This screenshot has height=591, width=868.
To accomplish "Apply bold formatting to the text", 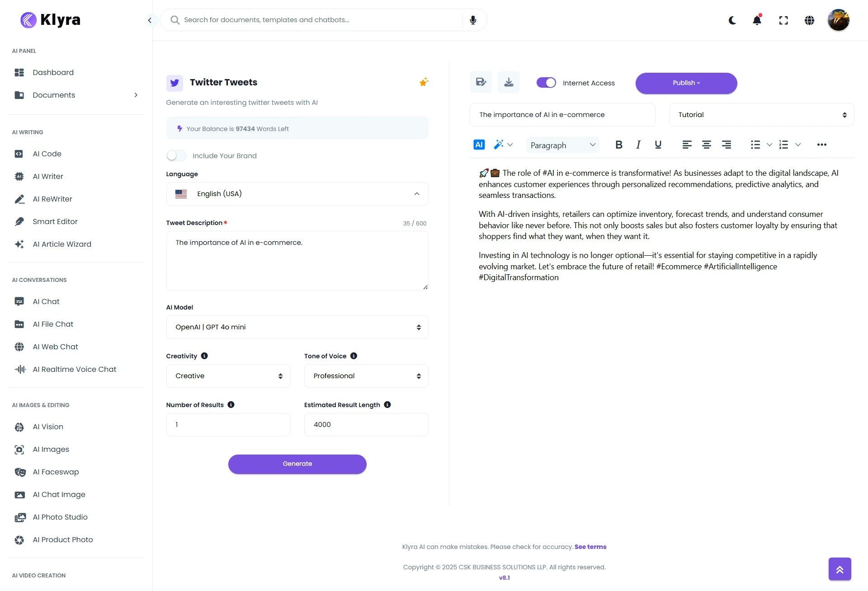I will click(619, 145).
